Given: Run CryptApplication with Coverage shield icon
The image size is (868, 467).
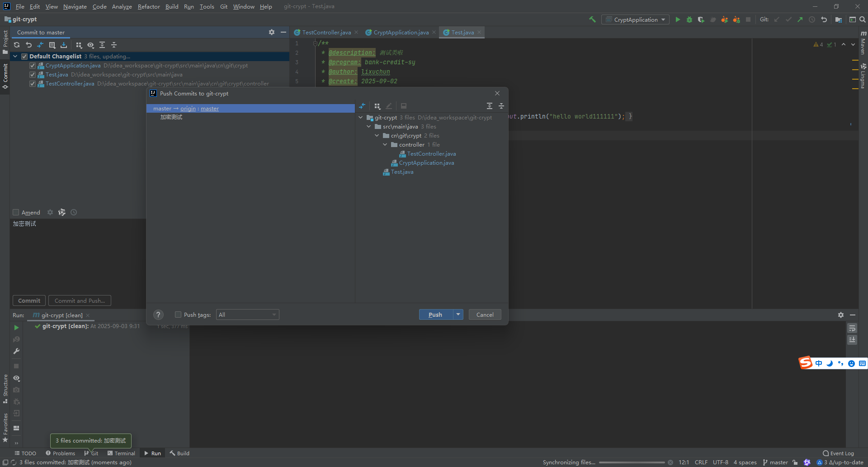Looking at the screenshot, I should [x=701, y=19].
